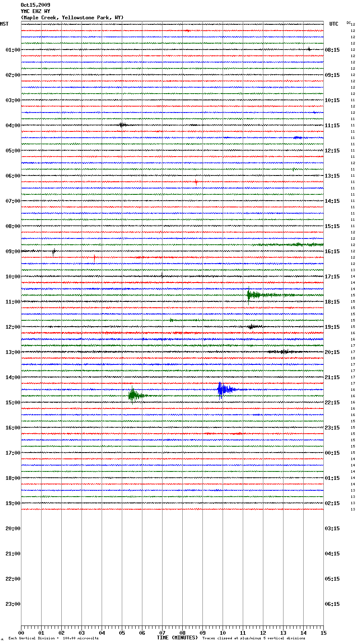The height and width of the screenshot is (644, 357).
Task: Click the red spike on the 06:15 trace
Action: 196,182
